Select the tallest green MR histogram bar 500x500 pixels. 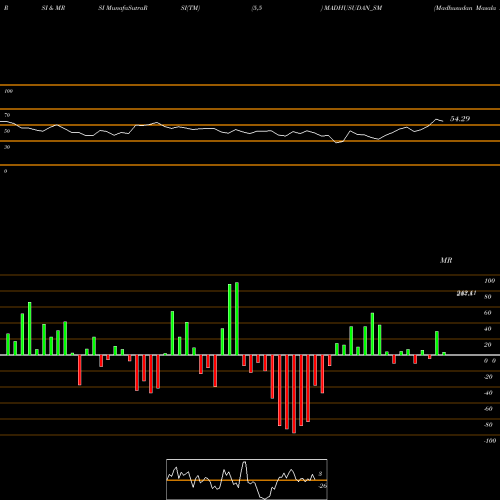tap(237, 319)
